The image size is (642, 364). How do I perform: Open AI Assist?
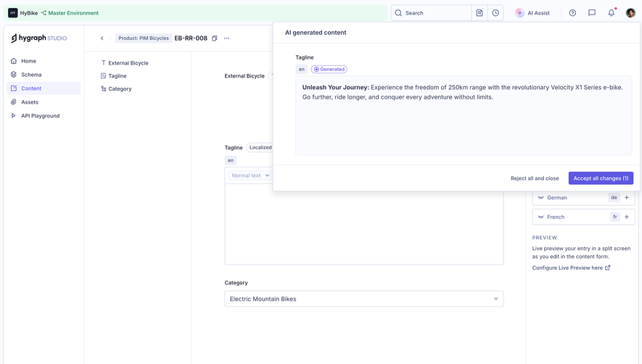coord(532,13)
